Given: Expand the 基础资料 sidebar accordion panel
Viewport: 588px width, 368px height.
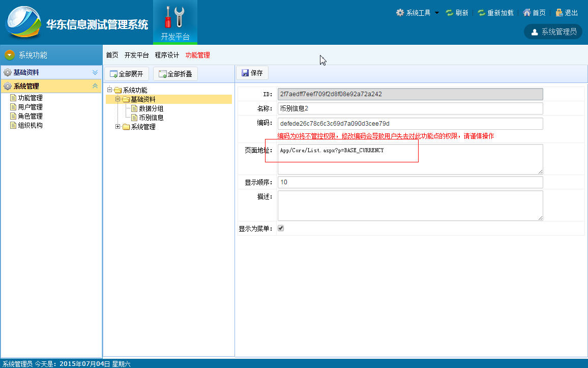Looking at the screenshot, I should [95, 72].
